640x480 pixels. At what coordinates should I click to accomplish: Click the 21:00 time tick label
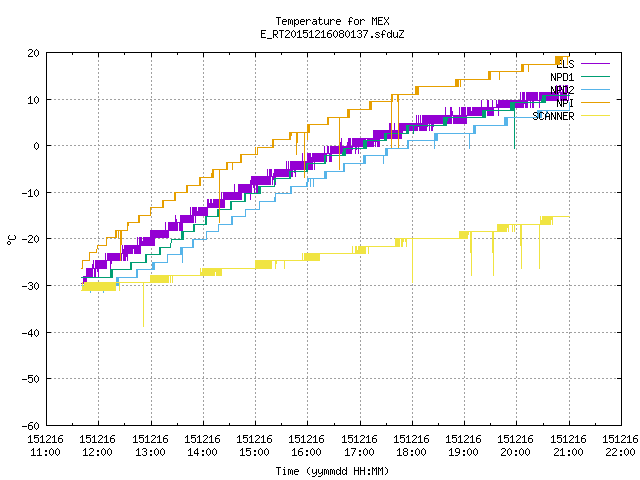569,452
